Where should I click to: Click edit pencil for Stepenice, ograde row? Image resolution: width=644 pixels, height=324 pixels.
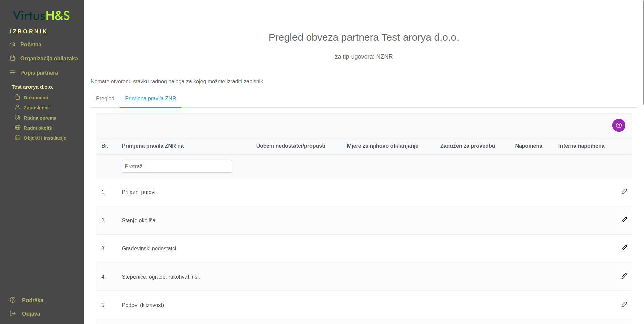624,276
